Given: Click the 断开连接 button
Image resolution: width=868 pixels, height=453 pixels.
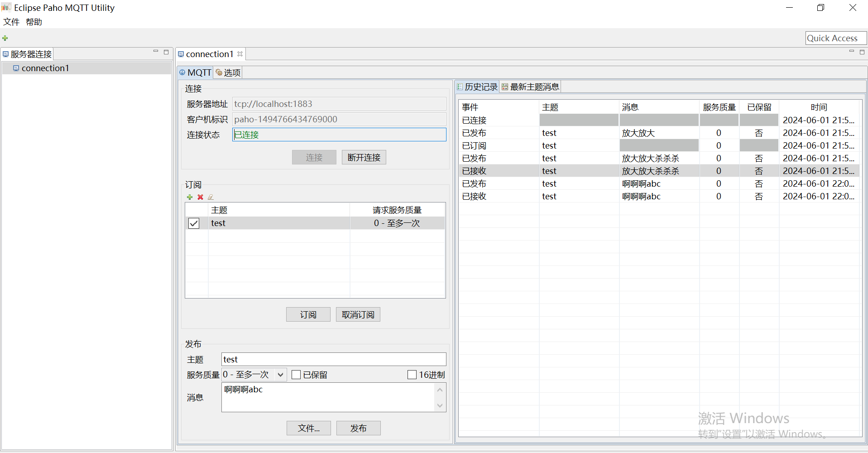Looking at the screenshot, I should pyautogui.click(x=364, y=157).
